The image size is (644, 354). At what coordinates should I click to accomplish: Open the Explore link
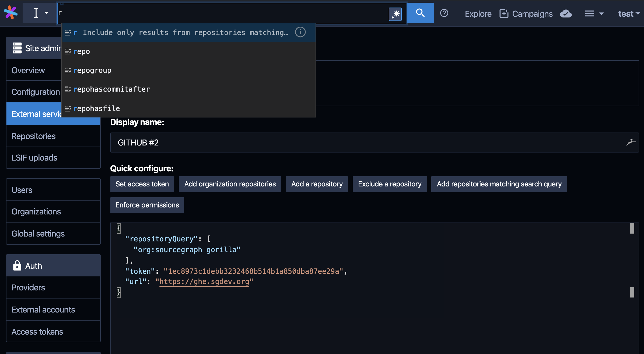coord(478,14)
